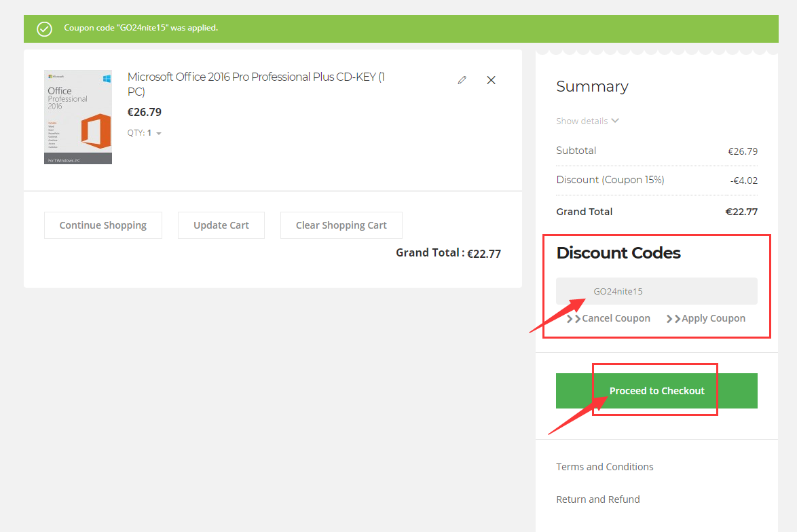
Task: Click Clear Shopping Cart button
Action: [341, 225]
